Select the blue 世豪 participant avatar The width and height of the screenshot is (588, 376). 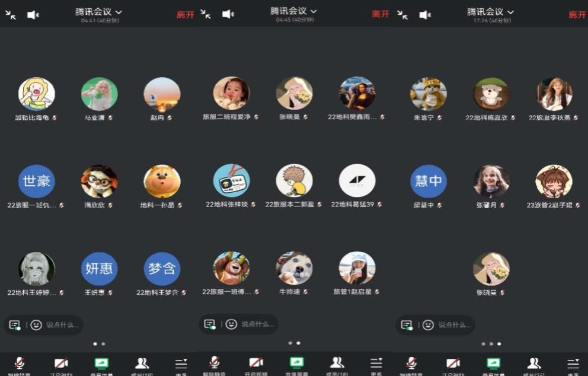point(37,181)
